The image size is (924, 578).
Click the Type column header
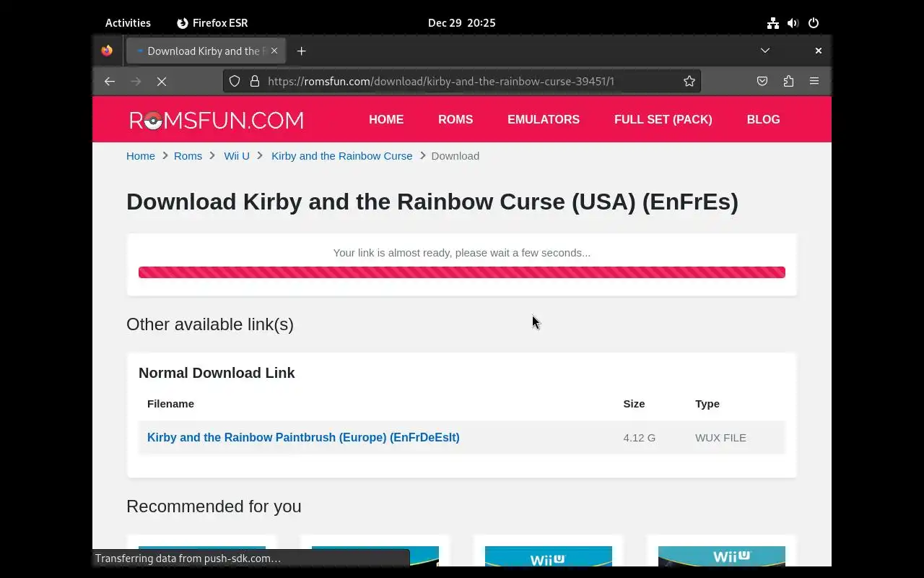(707, 403)
